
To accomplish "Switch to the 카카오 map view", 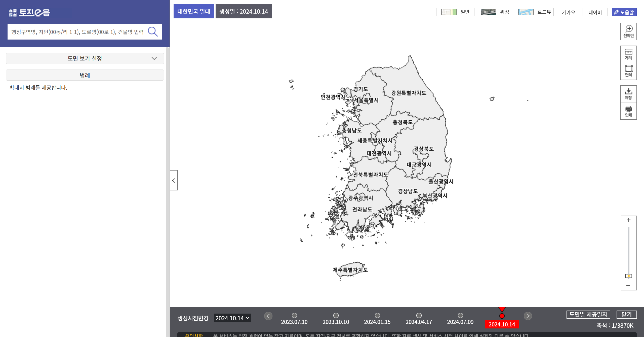I will click(568, 12).
